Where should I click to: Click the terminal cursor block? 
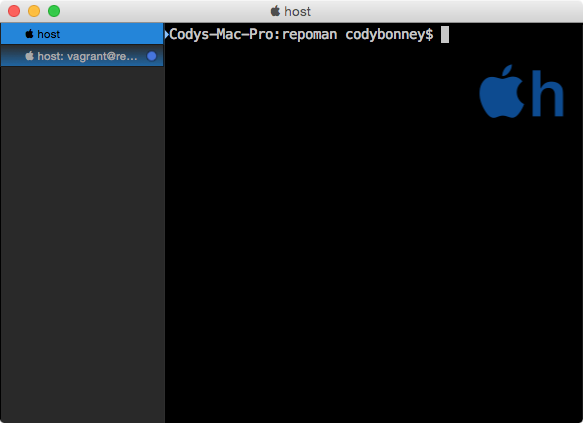[x=445, y=34]
